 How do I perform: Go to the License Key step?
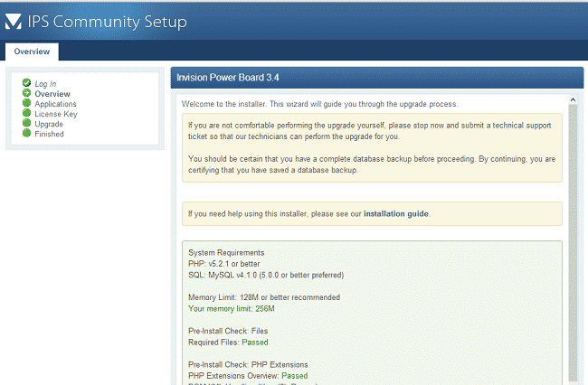point(56,114)
